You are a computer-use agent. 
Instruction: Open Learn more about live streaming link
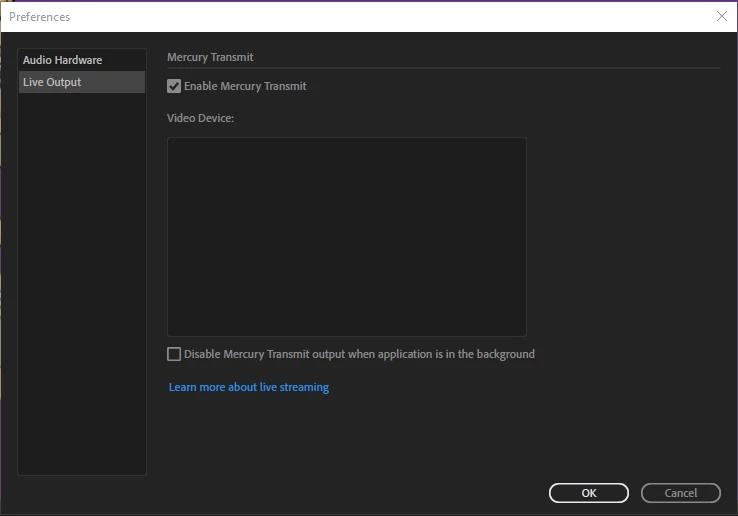pos(249,387)
